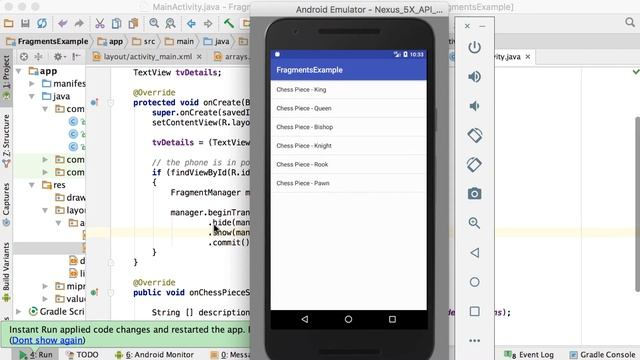The height and width of the screenshot is (360, 640).
Task: Open the Run tool window tab
Action: (36, 355)
